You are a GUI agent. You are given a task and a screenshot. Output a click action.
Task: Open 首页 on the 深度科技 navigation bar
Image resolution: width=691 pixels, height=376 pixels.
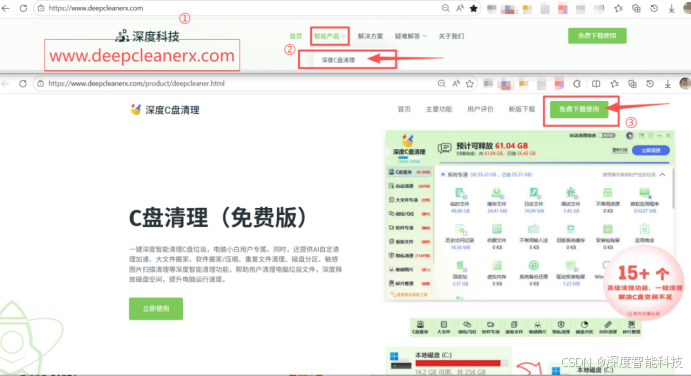(296, 36)
